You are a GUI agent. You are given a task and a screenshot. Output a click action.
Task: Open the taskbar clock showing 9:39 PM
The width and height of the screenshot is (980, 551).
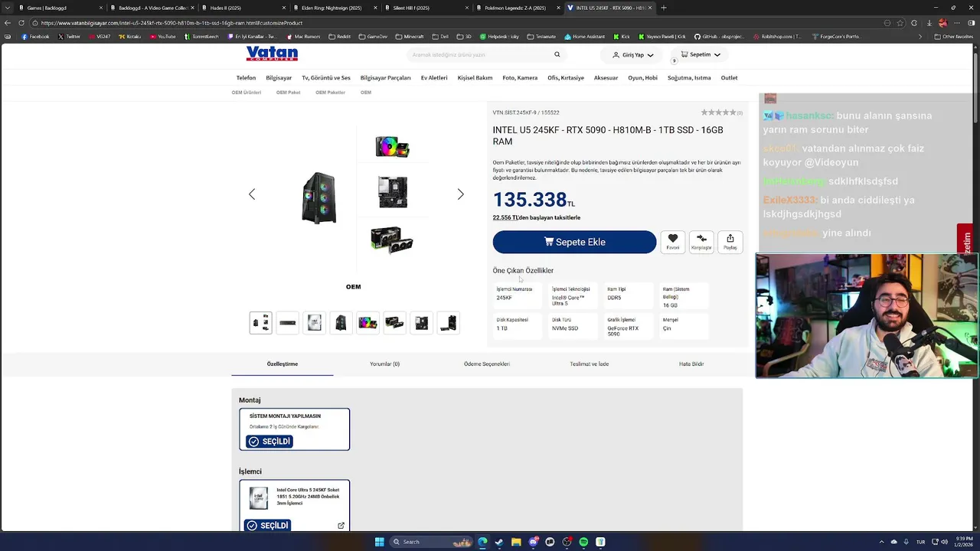[x=963, y=542]
